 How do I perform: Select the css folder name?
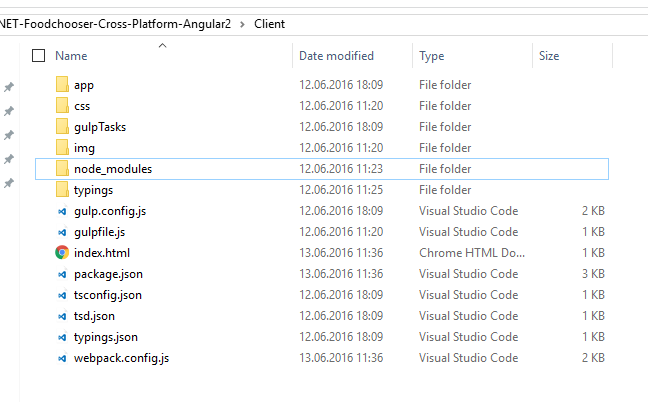82,106
